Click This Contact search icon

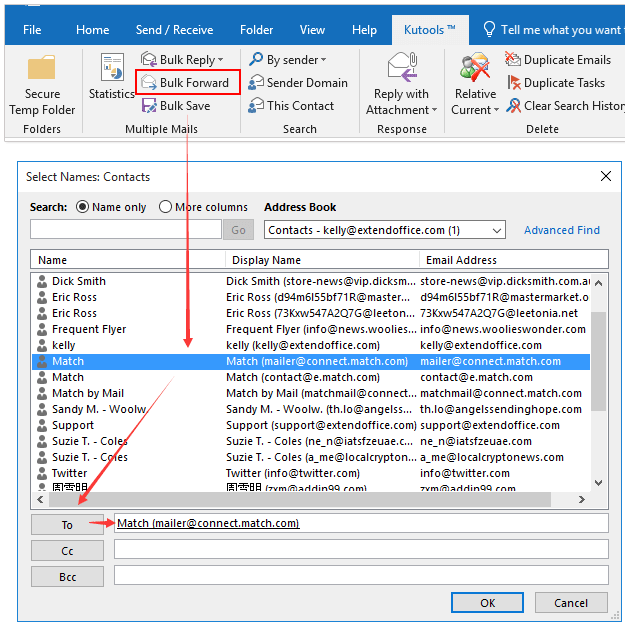(257, 105)
